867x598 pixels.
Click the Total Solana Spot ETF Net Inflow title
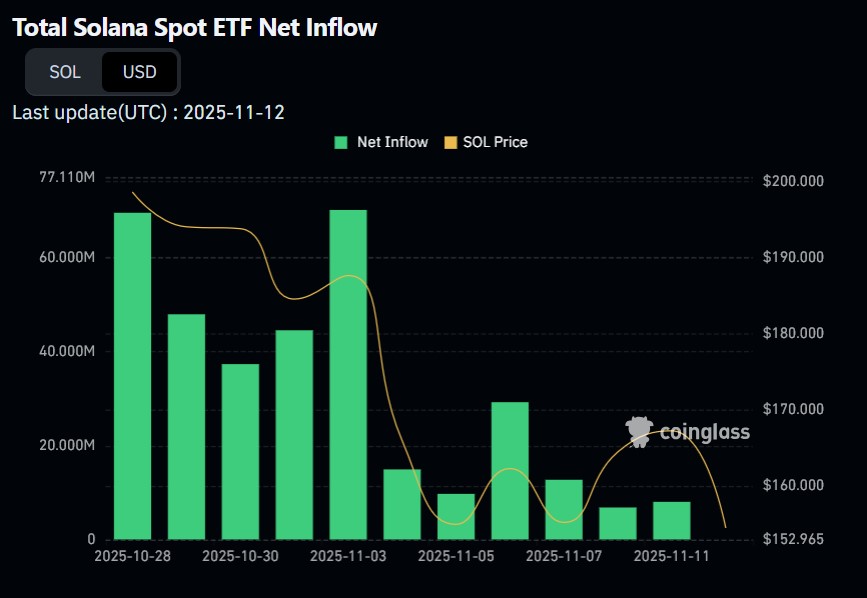pyautogui.click(x=195, y=27)
